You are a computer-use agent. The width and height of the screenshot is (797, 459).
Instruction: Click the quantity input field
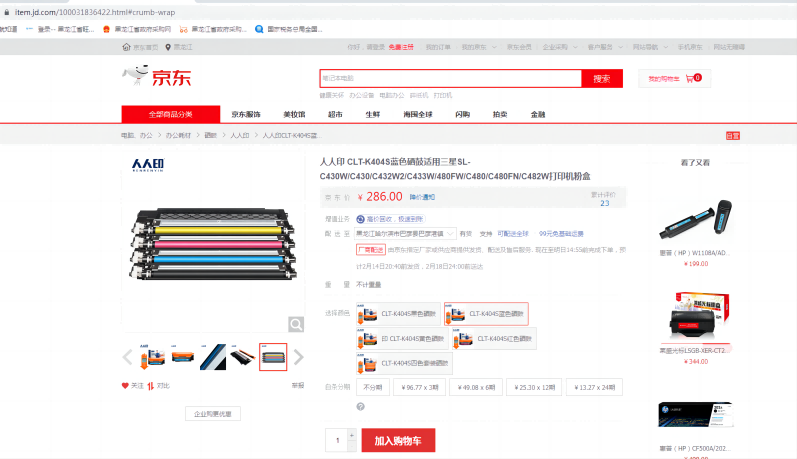pyautogui.click(x=336, y=440)
